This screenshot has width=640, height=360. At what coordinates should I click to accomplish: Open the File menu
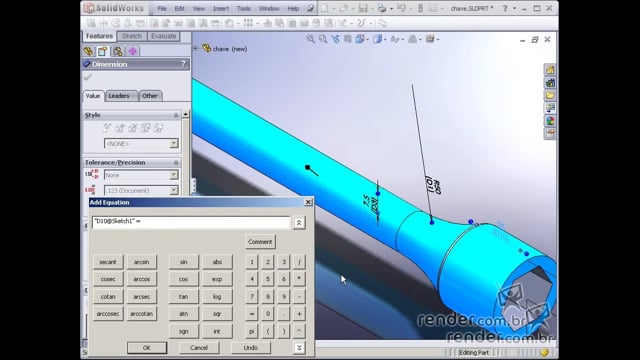point(162,9)
